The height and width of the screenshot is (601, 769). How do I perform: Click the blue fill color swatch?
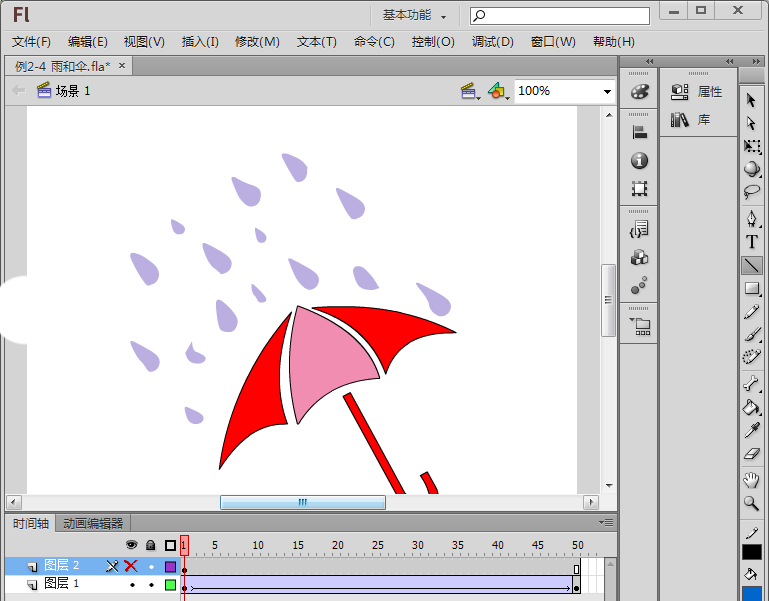coord(751,594)
